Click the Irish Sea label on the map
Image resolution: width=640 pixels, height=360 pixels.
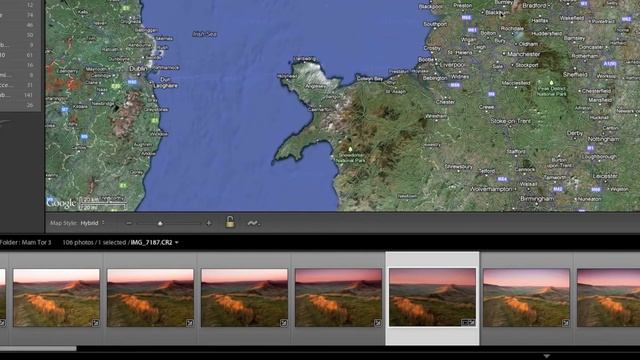pyautogui.click(x=204, y=34)
